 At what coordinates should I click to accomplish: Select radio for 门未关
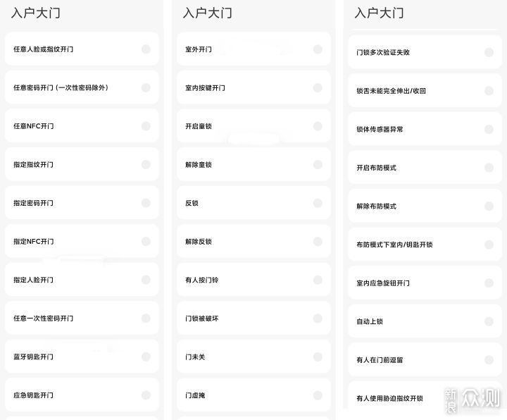click(x=318, y=357)
